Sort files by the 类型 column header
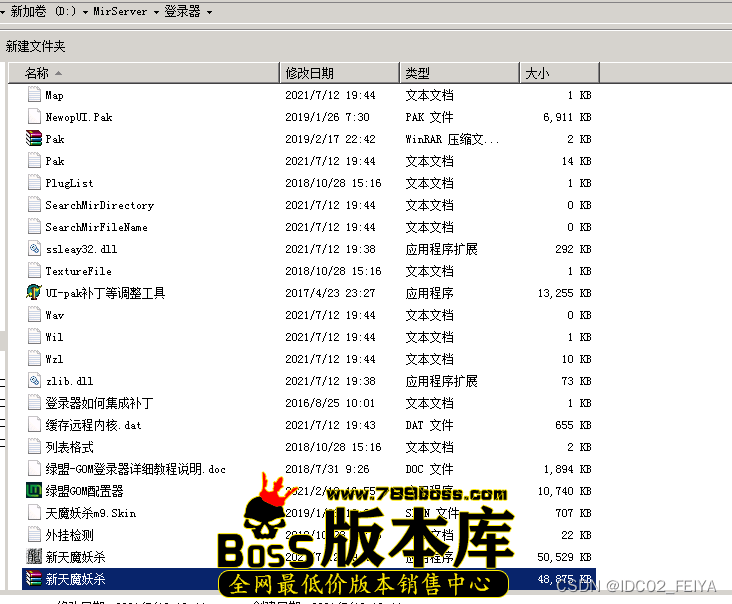Screen dimensions: 732x604 tap(418, 73)
